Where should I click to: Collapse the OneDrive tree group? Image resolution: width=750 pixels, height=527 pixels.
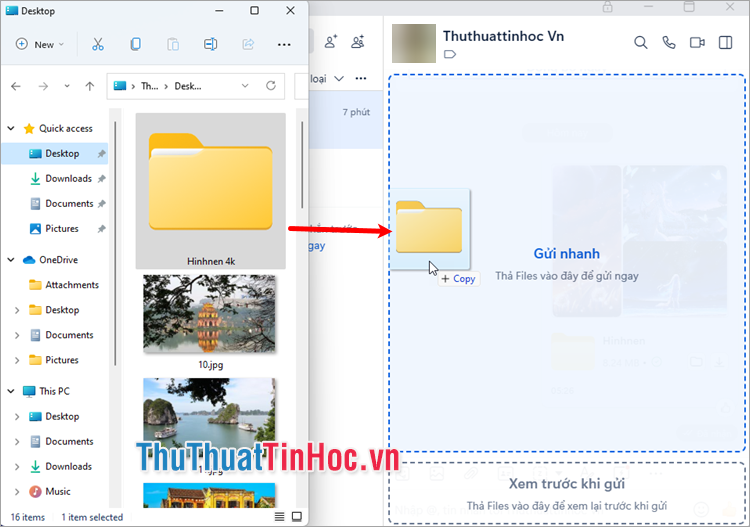coord(11,260)
